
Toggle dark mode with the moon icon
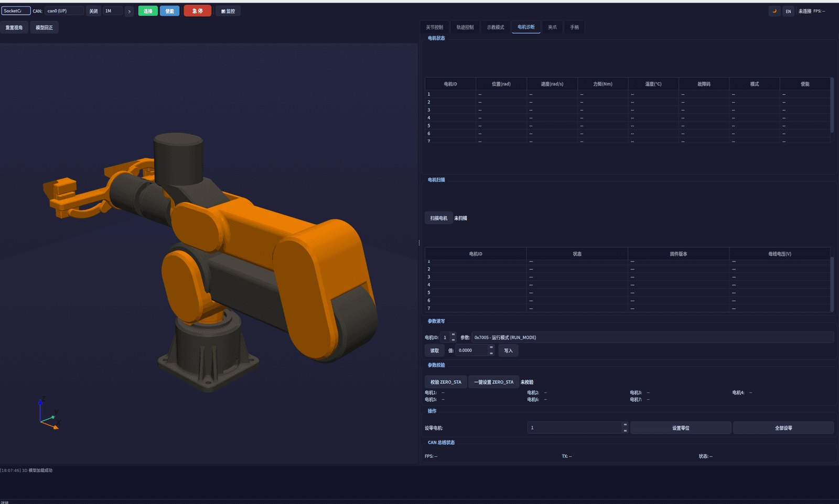click(x=775, y=11)
